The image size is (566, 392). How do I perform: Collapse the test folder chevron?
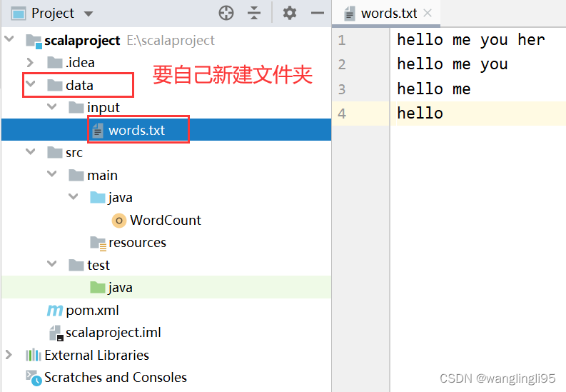(x=52, y=264)
